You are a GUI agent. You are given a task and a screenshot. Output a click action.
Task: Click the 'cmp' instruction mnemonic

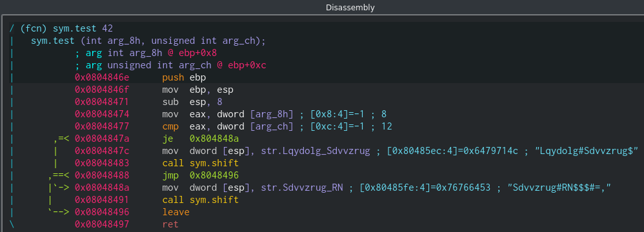coord(170,126)
